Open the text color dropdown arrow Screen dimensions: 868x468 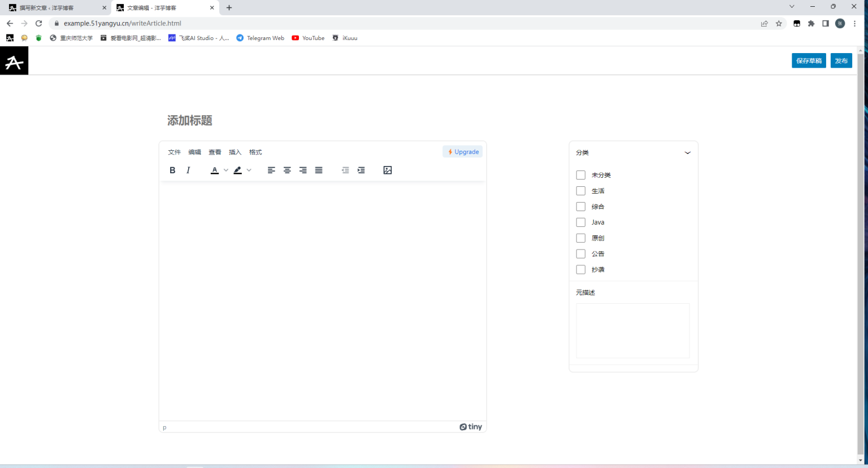click(x=225, y=170)
